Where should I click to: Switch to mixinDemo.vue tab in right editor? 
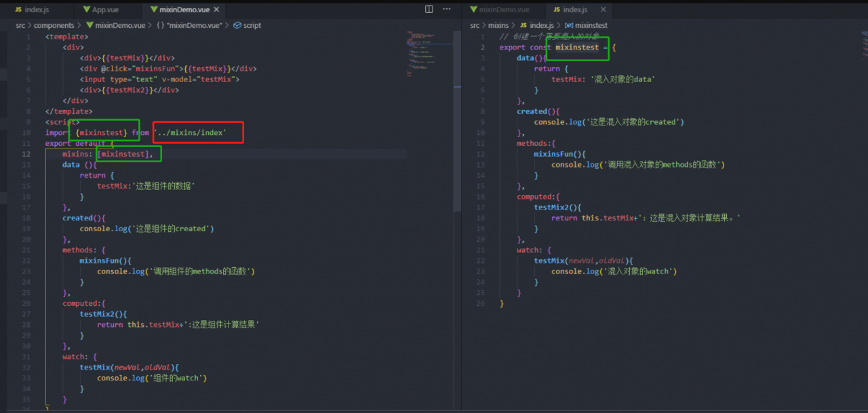(x=503, y=10)
